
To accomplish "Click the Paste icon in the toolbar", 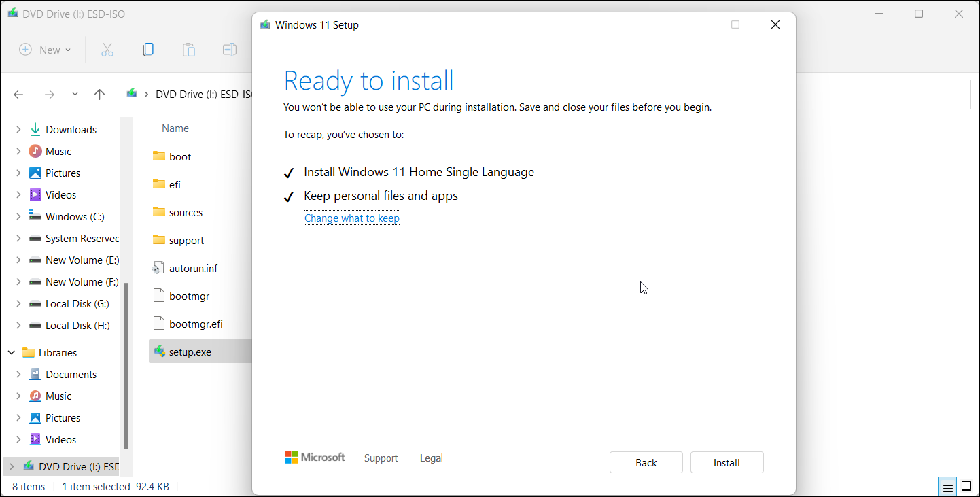I will 188,50.
